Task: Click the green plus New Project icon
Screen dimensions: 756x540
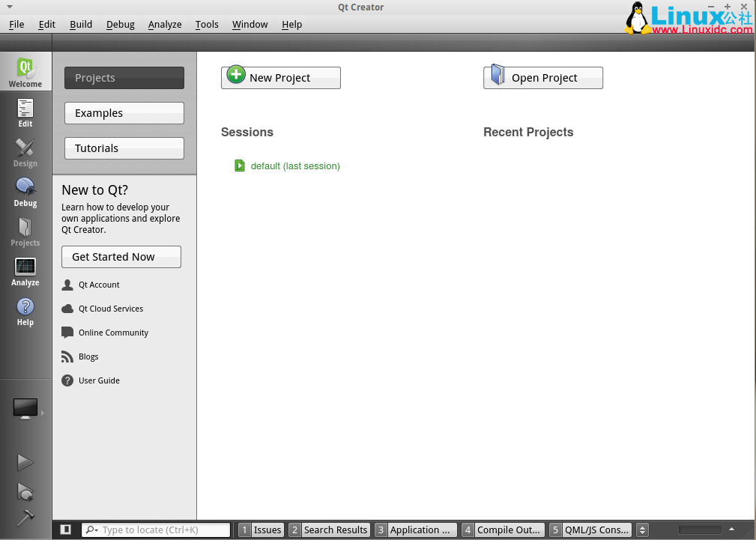Action: [x=236, y=75]
